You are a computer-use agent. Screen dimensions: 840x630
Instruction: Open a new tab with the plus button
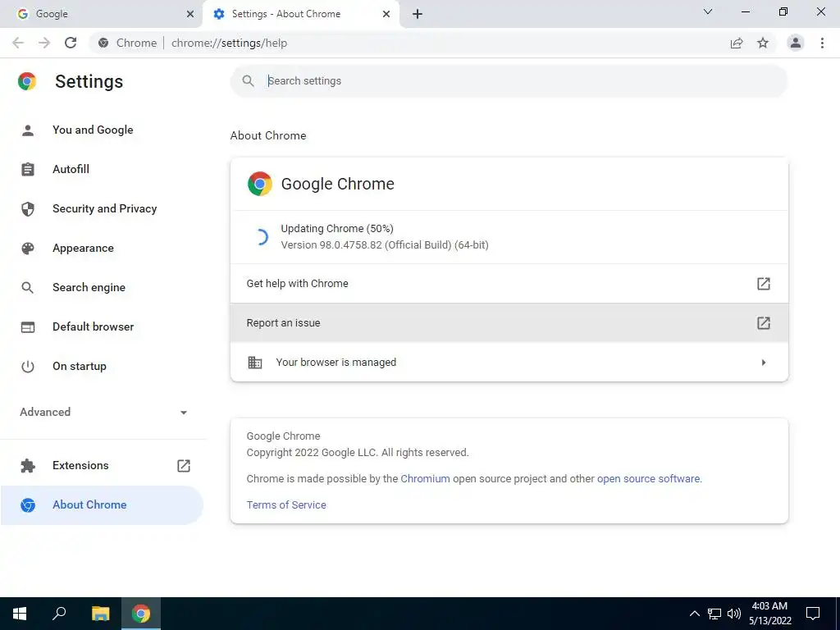(x=418, y=14)
